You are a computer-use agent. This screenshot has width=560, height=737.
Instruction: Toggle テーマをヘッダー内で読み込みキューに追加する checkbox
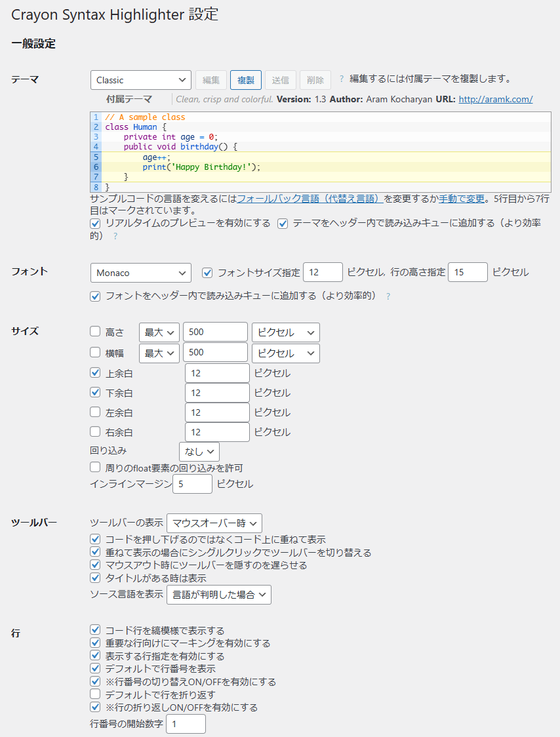point(283,224)
